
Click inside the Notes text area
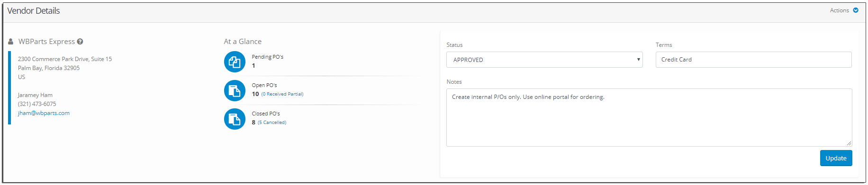click(x=649, y=117)
